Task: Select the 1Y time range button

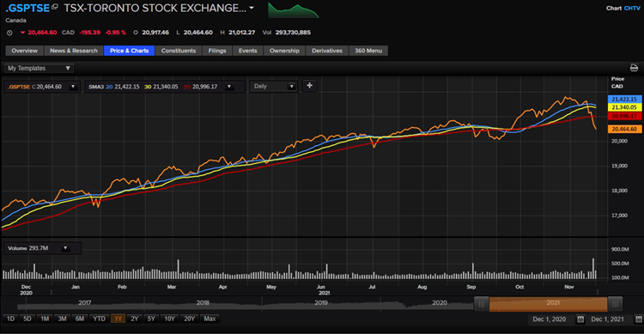Action: [118, 319]
